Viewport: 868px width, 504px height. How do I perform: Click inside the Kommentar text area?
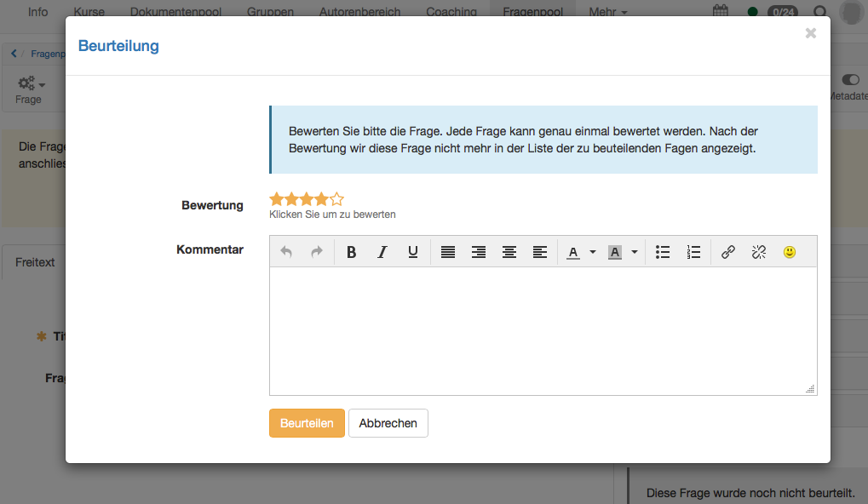click(543, 330)
